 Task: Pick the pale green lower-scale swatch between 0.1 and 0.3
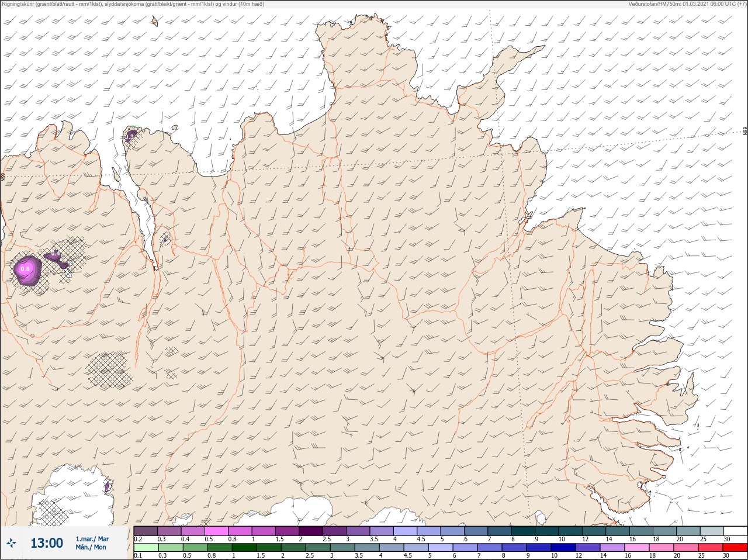[x=146, y=548]
